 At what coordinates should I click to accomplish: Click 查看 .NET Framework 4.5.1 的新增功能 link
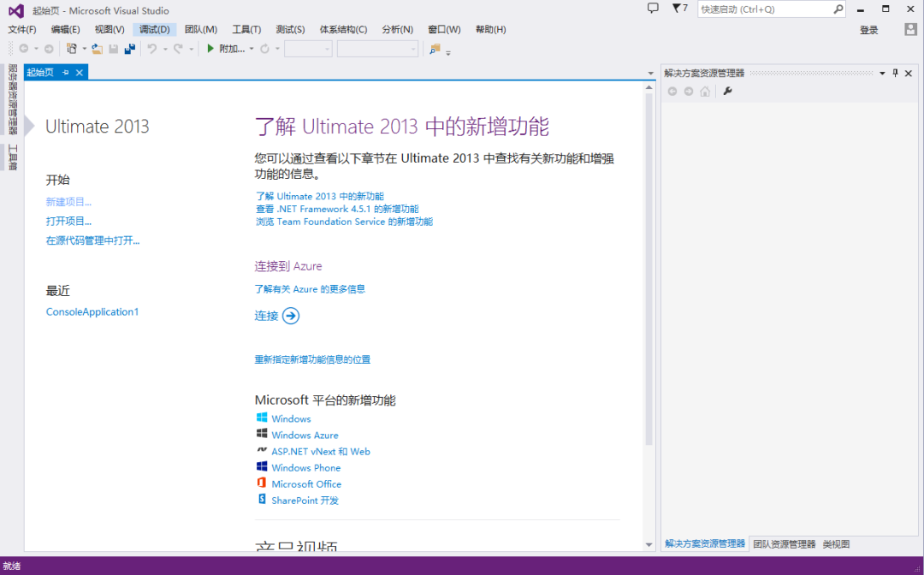tap(337, 209)
